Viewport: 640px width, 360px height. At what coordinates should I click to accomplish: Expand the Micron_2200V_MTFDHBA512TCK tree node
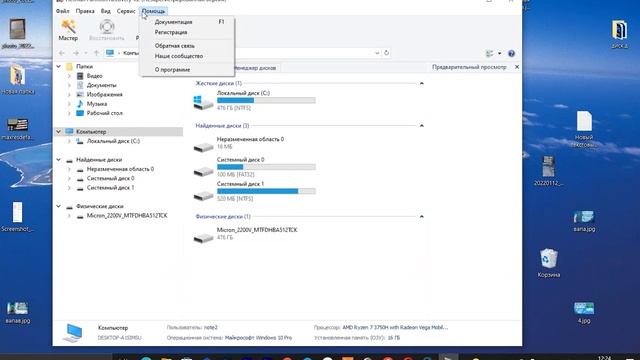coord(69,216)
